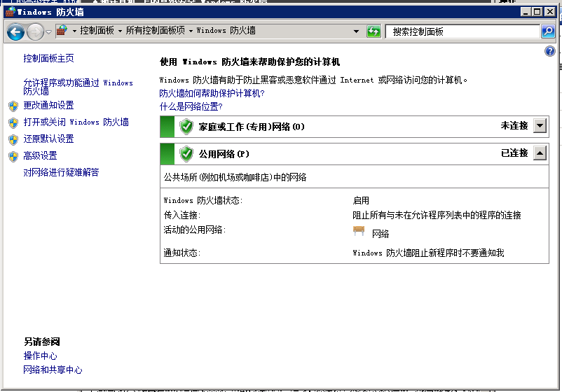562x392 pixels.
Task: Click green shield icon for 家庭或工作 network
Action: 186,126
